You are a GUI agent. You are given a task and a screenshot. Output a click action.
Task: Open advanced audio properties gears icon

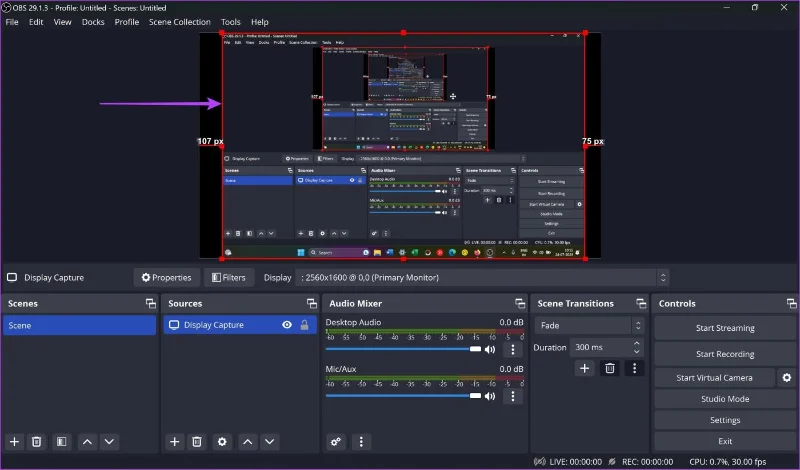(x=336, y=442)
